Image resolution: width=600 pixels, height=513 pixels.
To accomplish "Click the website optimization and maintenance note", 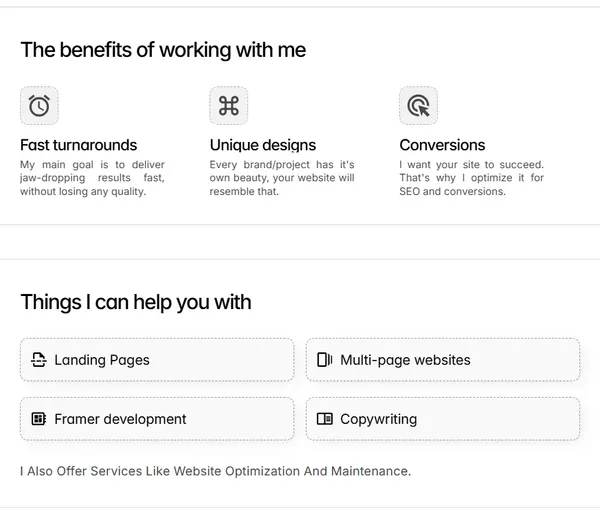I will (216, 471).
